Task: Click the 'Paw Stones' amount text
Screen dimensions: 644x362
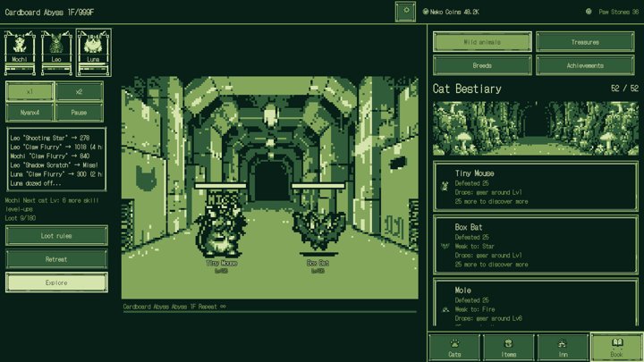Action: tap(619, 12)
